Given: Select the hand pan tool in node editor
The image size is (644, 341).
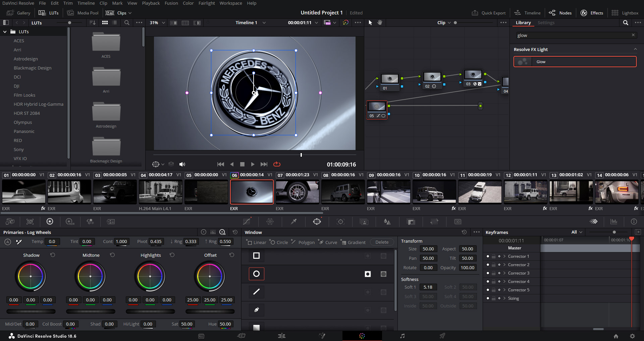Looking at the screenshot, I should tap(380, 22).
